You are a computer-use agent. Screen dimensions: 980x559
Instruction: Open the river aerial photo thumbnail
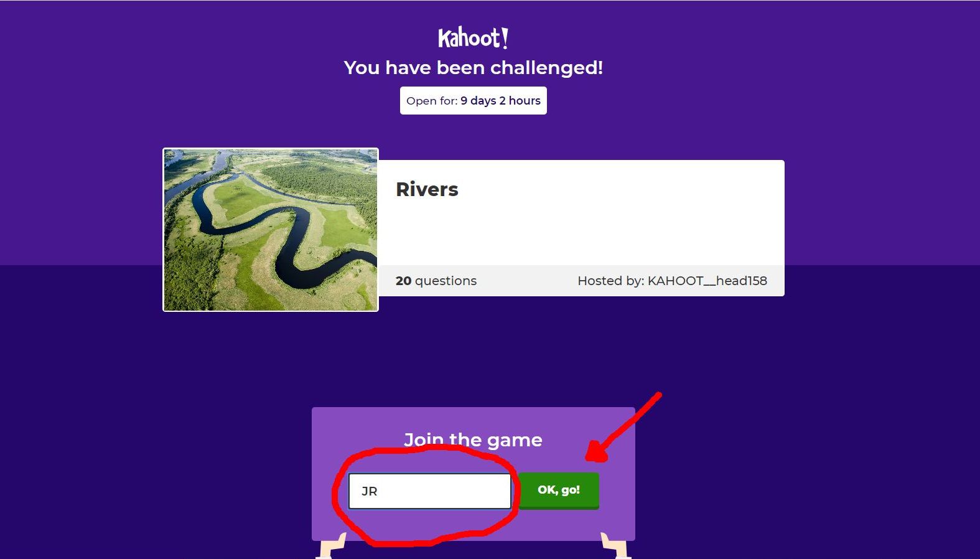271,230
